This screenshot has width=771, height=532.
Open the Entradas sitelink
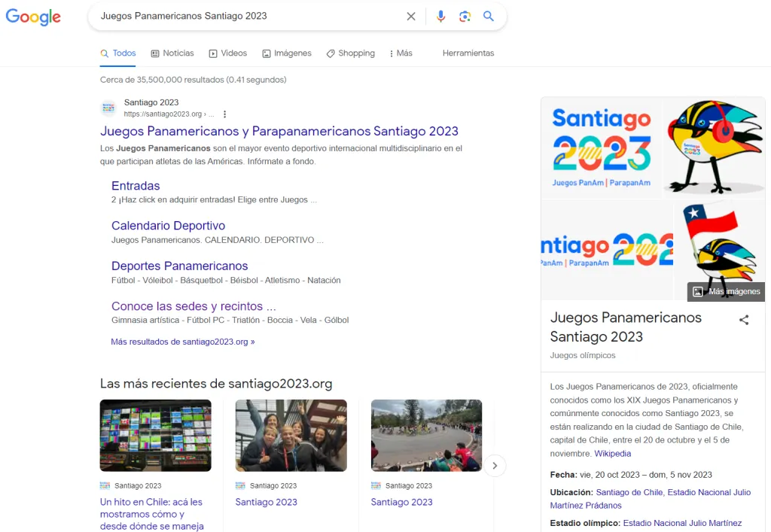[x=136, y=186]
